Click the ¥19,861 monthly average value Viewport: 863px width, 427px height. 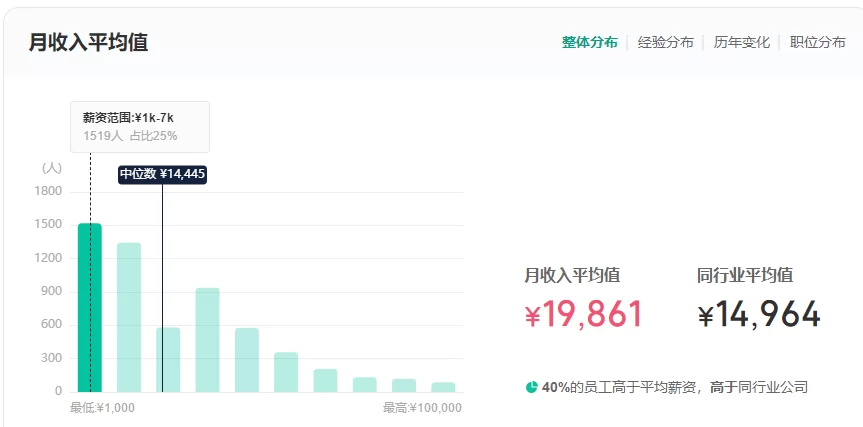(584, 315)
